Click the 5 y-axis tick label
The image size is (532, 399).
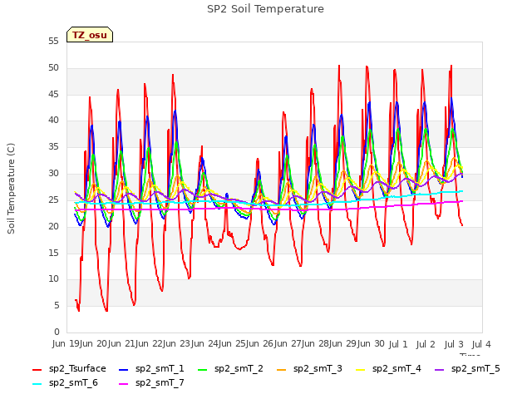tap(57, 305)
